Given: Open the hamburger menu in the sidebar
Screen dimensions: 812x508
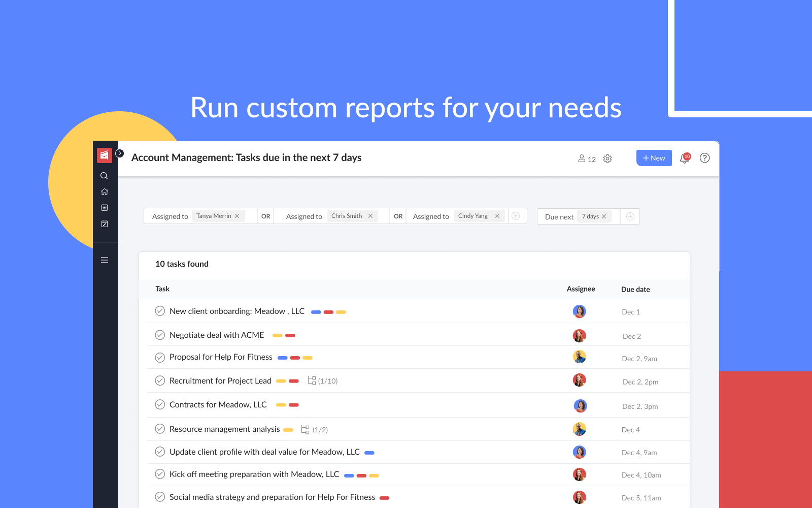Looking at the screenshot, I should (104, 260).
